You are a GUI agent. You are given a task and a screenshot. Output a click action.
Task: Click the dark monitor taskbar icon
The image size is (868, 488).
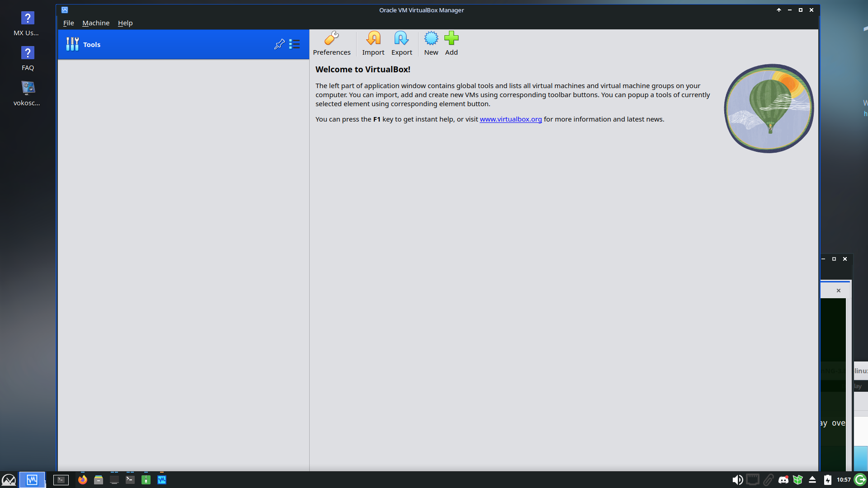pos(114,480)
